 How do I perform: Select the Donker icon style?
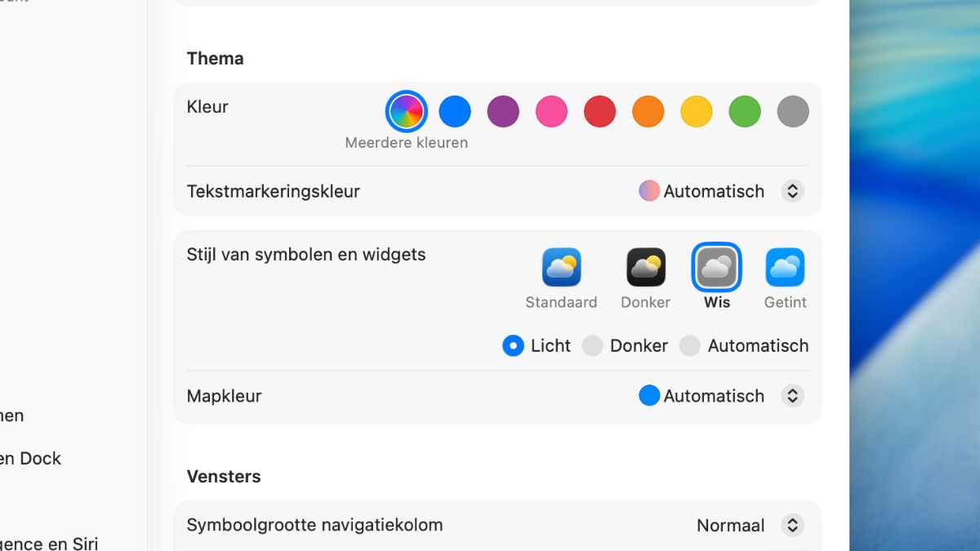pyautogui.click(x=645, y=268)
